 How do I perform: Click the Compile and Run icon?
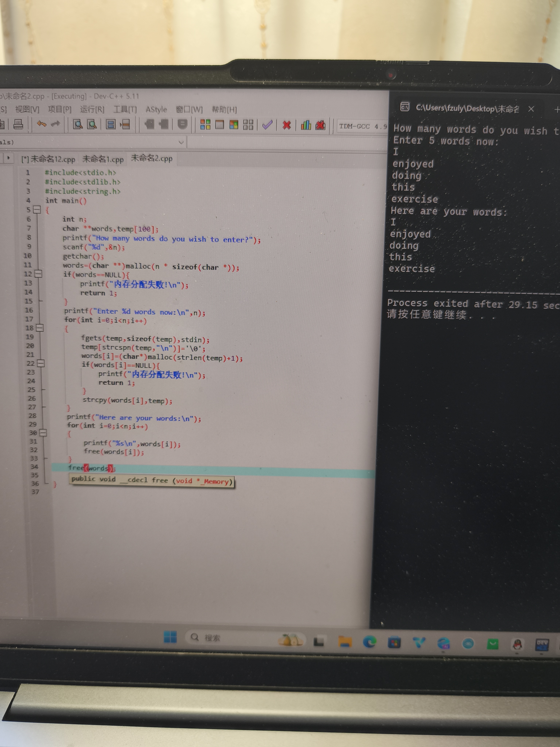[234, 125]
